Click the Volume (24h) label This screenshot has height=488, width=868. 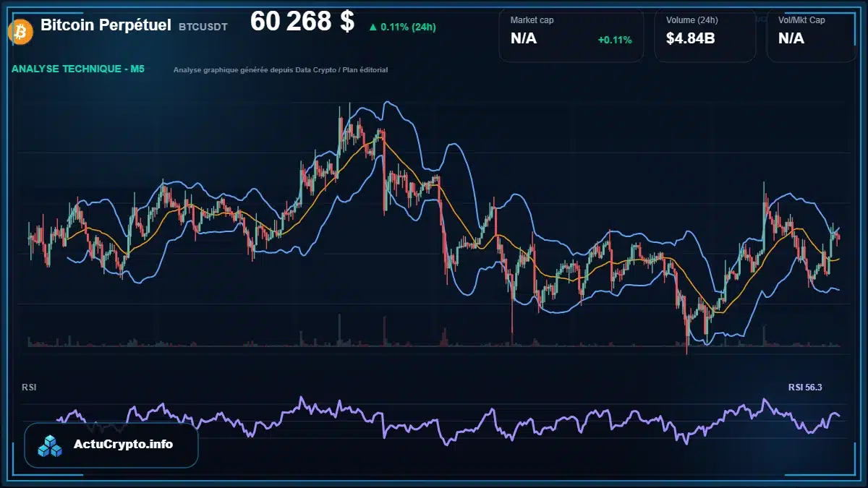692,20
